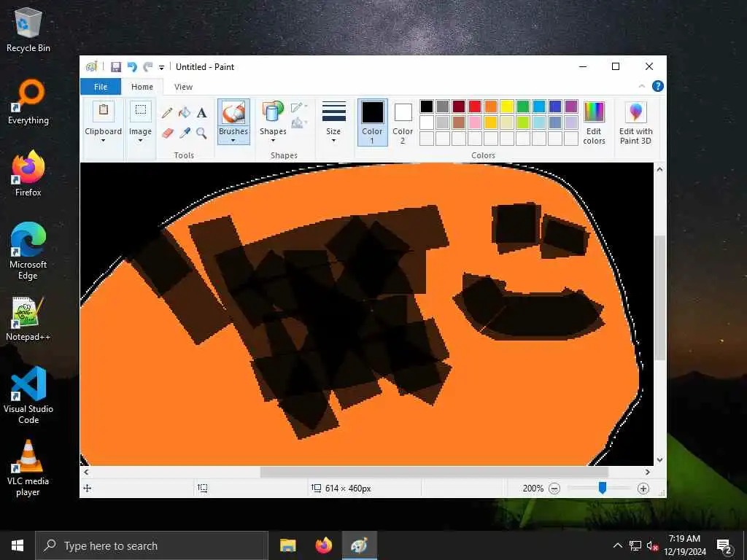The height and width of the screenshot is (560, 747).
Task: Pick the black color swatch
Action: pyautogui.click(x=427, y=106)
